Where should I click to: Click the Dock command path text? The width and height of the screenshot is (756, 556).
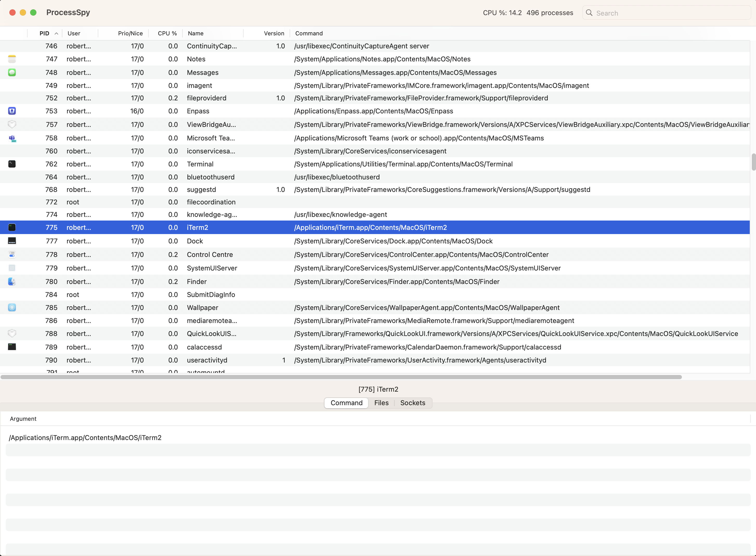(x=393, y=241)
